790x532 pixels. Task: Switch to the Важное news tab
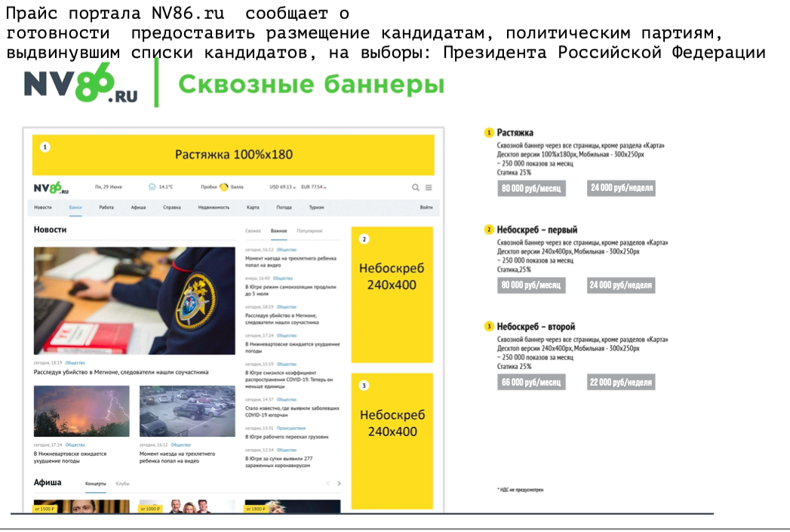[x=278, y=231]
